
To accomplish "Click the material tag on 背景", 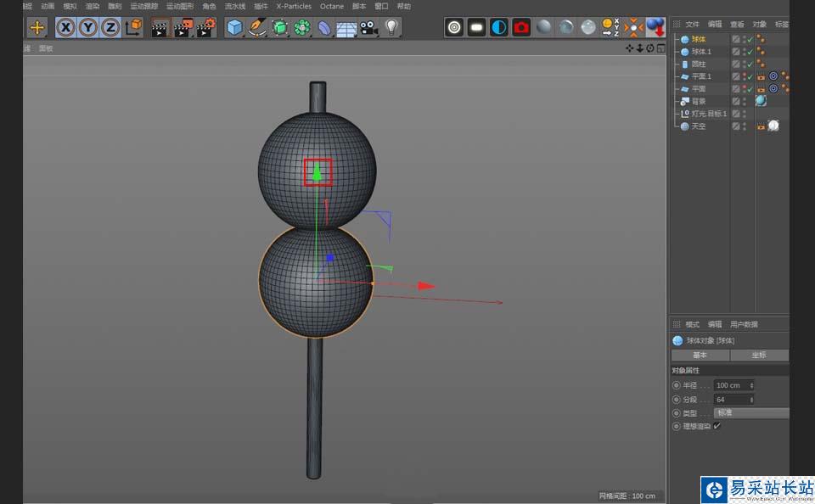I will tap(761, 101).
